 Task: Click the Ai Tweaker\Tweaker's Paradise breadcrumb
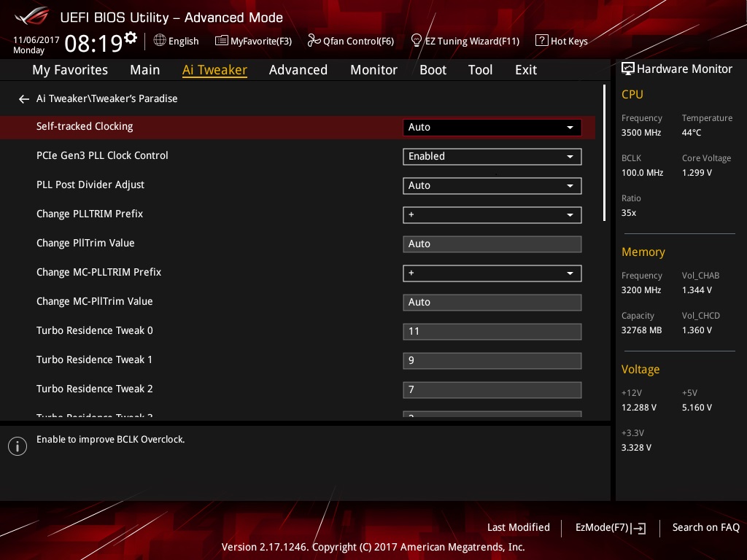tap(107, 98)
